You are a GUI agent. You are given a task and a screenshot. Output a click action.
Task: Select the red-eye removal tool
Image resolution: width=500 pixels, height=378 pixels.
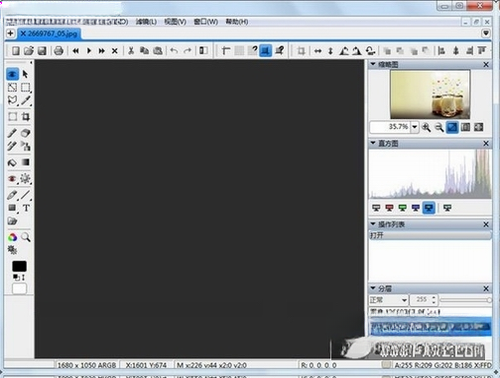click(12, 179)
